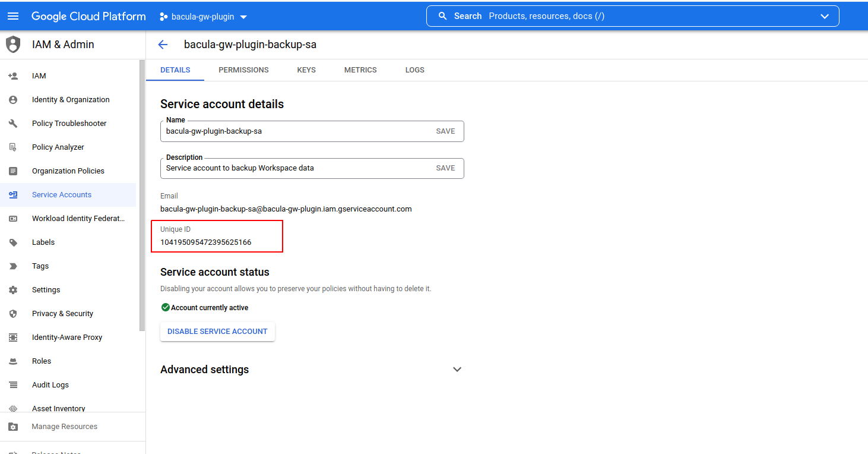Viewport: 868px width, 454px height.
Task: Save the service account Name
Action: 445,131
